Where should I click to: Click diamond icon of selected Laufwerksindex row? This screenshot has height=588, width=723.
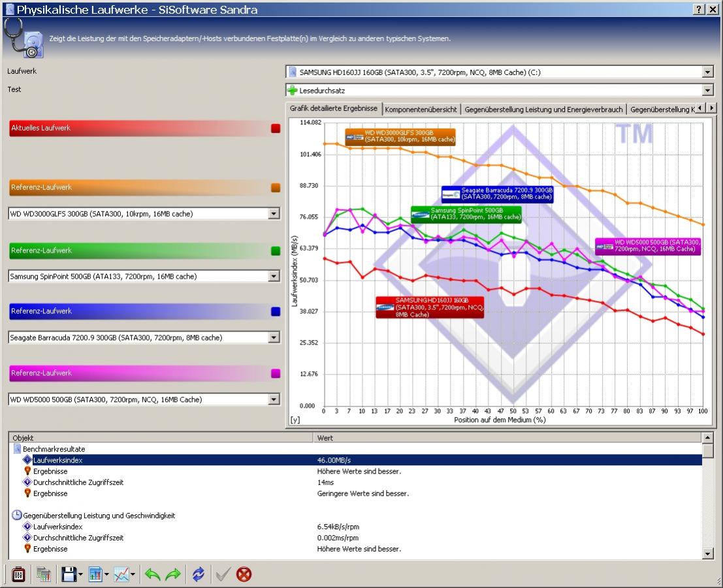(x=27, y=460)
